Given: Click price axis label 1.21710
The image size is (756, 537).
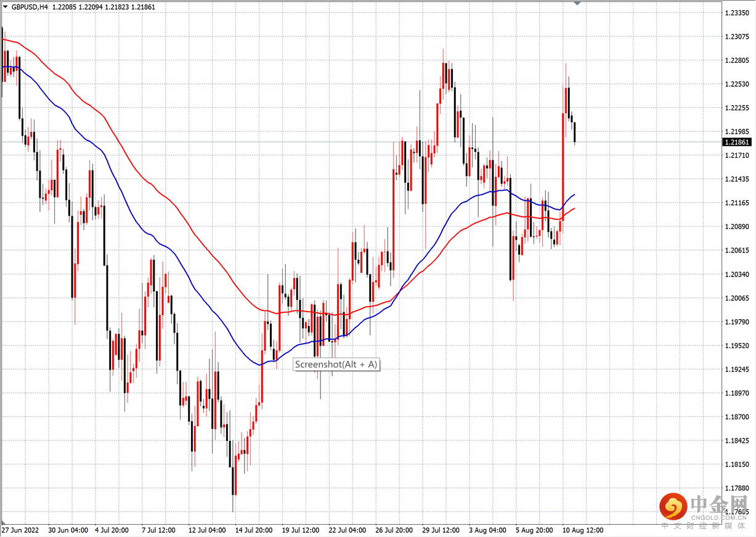Looking at the screenshot, I should tap(737, 155).
